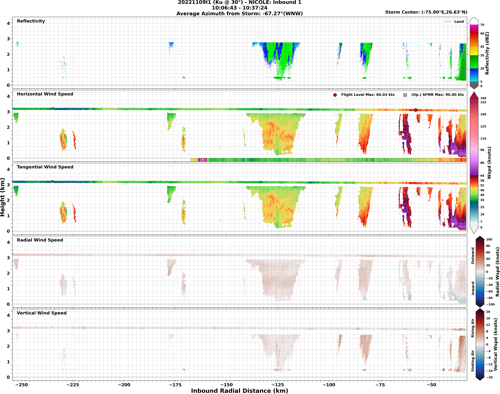Click the SFMR surface wind strip
The height and width of the screenshot is (394, 500).
pyautogui.click(x=329, y=160)
